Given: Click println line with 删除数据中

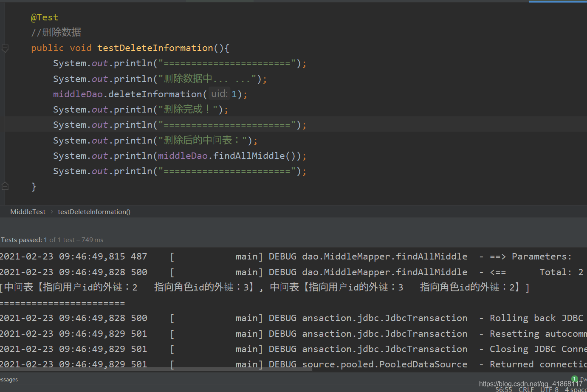Looking at the screenshot, I should click(x=160, y=79).
